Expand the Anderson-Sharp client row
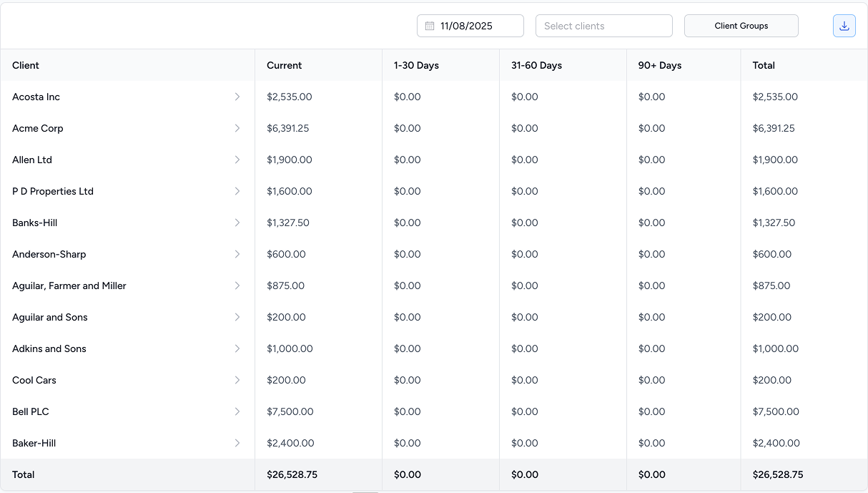The image size is (868, 493). pyautogui.click(x=237, y=254)
